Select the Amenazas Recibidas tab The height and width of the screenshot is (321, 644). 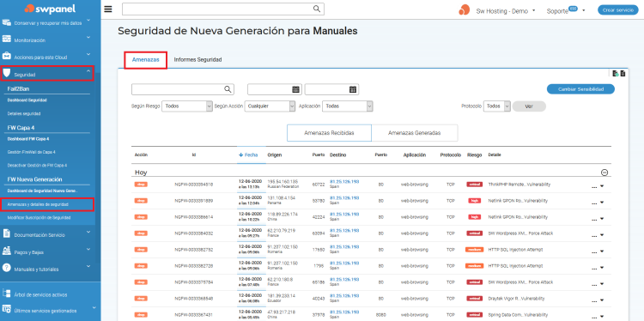point(329,133)
